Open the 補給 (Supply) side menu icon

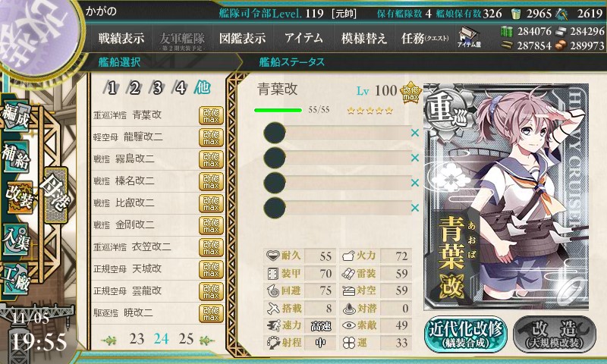click(x=16, y=156)
